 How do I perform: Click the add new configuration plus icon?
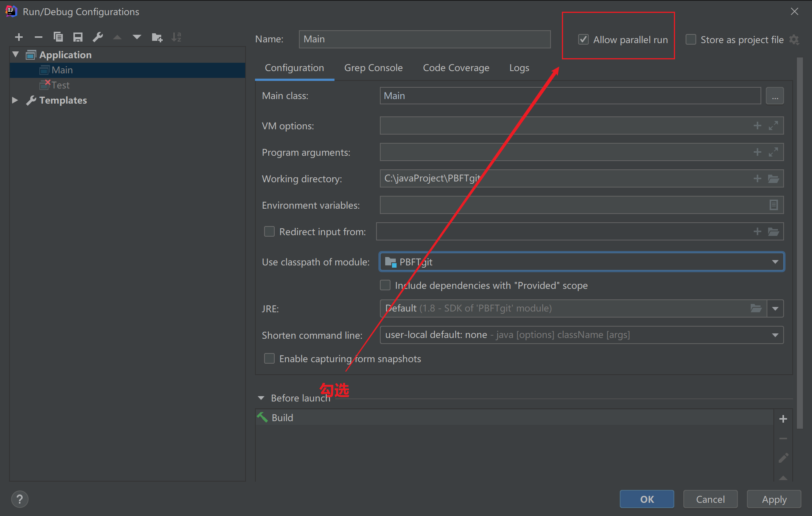(x=19, y=37)
